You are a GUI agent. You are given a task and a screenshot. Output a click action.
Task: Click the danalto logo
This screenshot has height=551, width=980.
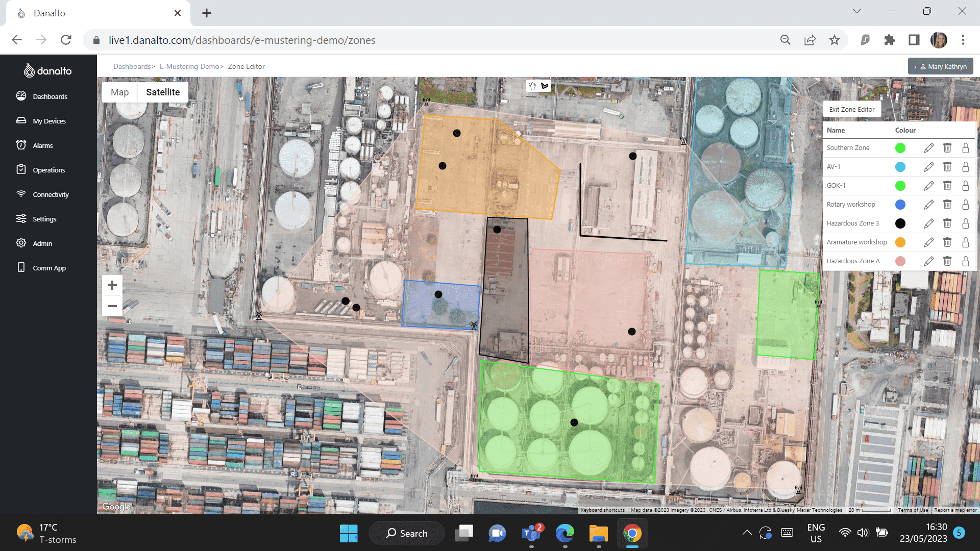pyautogui.click(x=48, y=70)
